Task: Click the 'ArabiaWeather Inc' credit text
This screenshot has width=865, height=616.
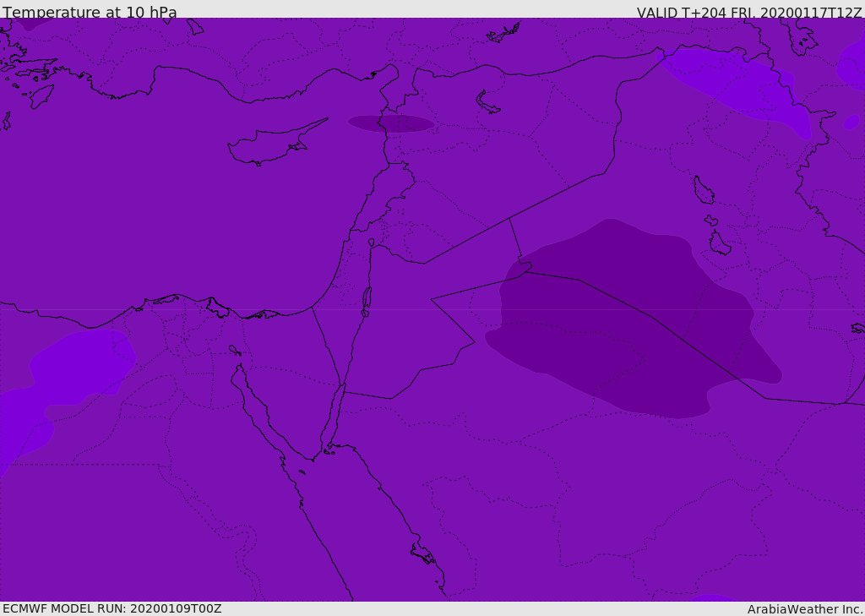Action: point(804,609)
